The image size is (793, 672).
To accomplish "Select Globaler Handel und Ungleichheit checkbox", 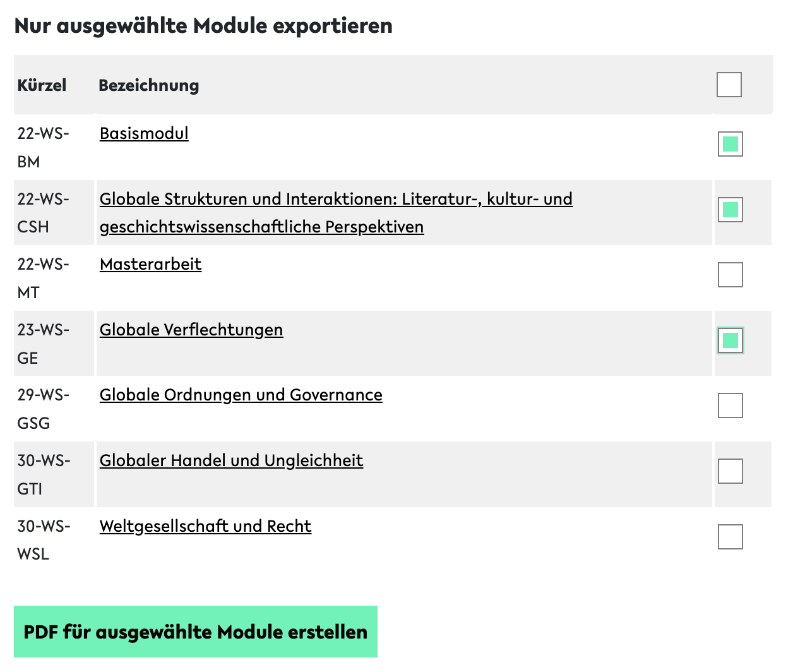I will click(730, 471).
